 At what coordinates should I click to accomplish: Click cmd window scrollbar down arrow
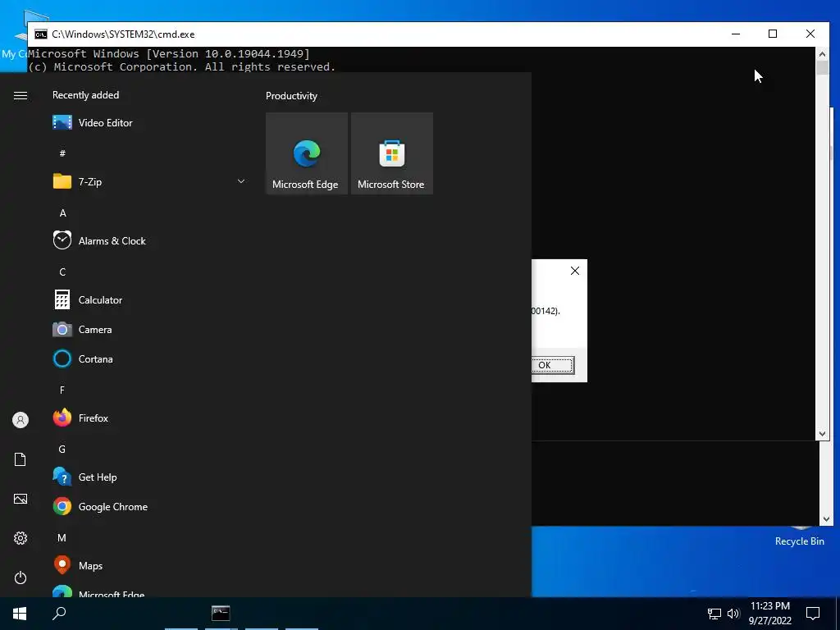pyautogui.click(x=822, y=434)
